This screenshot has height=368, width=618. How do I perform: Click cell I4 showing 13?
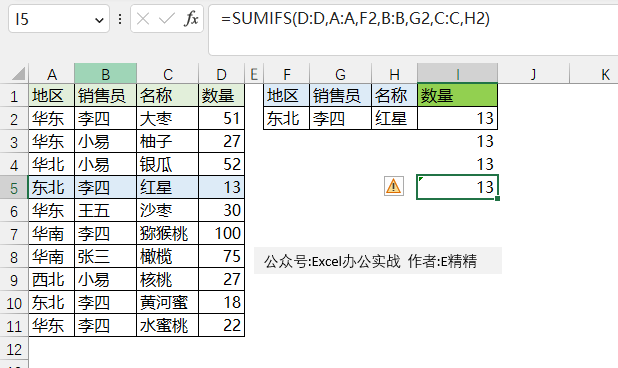pos(458,164)
